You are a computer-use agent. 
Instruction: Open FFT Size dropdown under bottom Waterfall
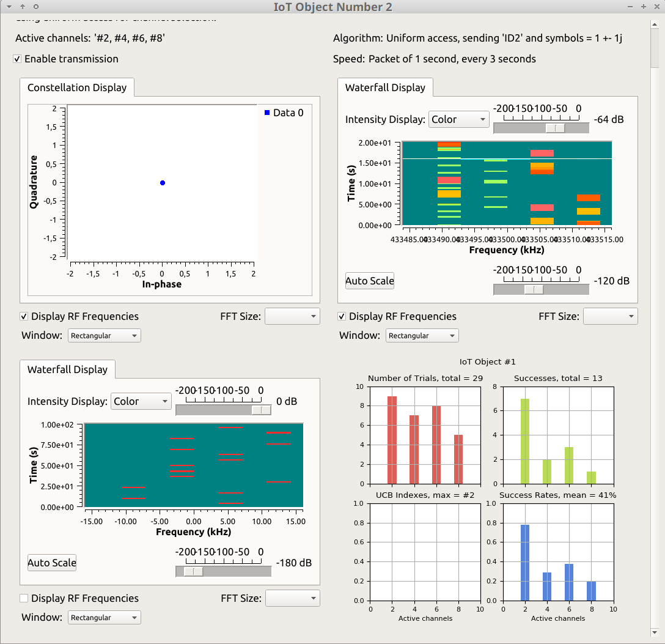pyautogui.click(x=292, y=598)
